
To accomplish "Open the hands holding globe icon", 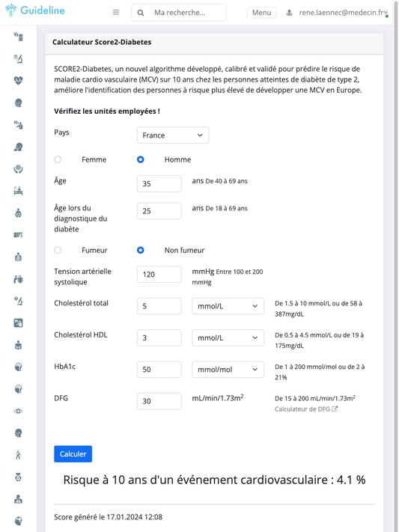I will pyautogui.click(x=18, y=169).
